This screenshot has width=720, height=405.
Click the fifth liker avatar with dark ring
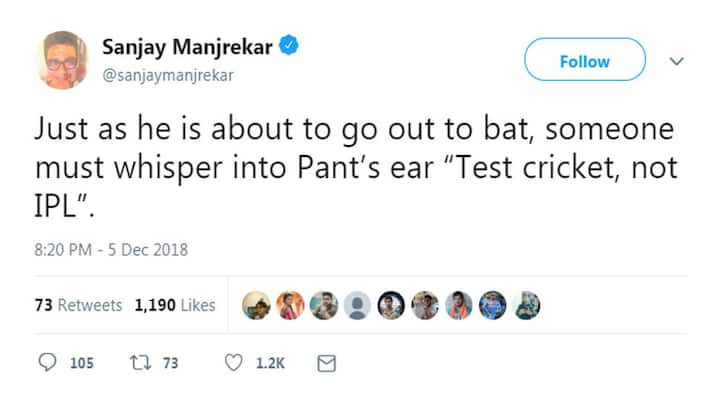click(x=391, y=305)
